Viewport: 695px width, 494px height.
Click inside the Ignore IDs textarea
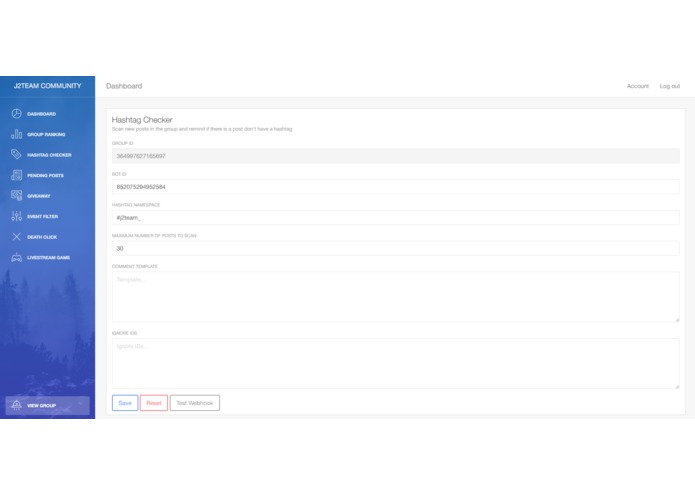tap(395, 363)
